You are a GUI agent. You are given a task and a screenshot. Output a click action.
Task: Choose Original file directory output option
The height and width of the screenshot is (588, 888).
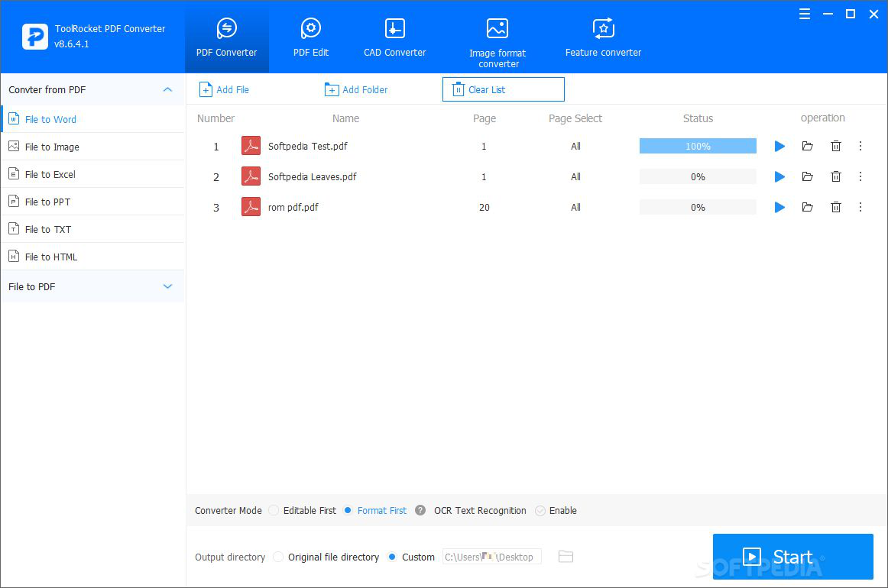point(278,557)
